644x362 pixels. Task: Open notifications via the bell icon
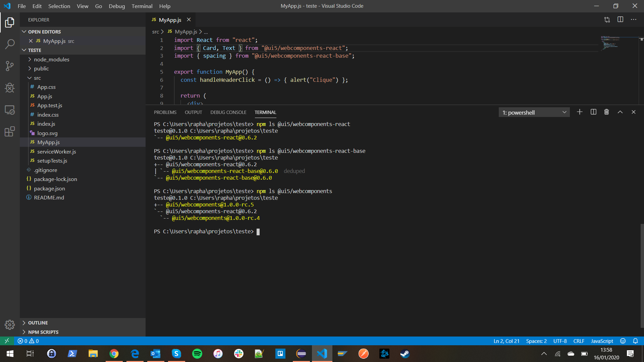click(x=636, y=341)
